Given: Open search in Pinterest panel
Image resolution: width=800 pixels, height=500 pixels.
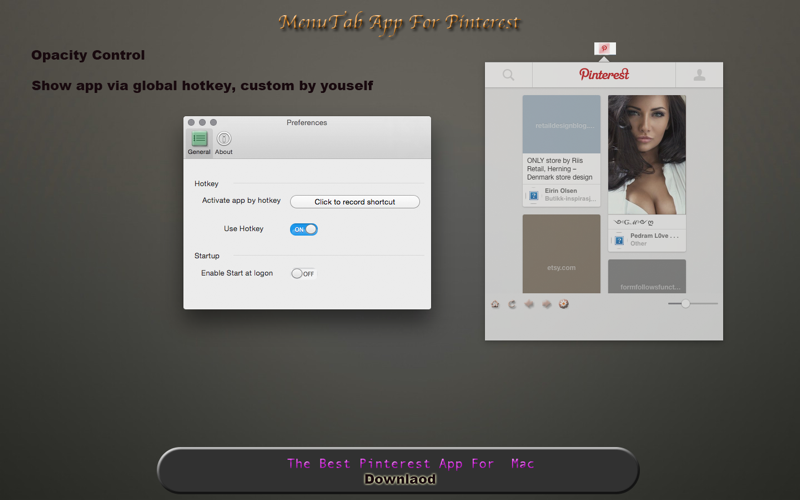Looking at the screenshot, I should point(508,75).
